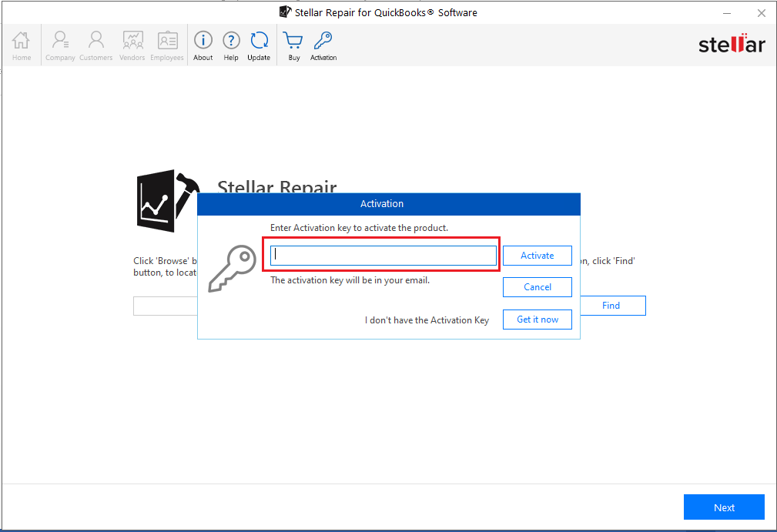Click 'Enter Activation key to activate the product.' text
The width and height of the screenshot is (777, 532).
pyautogui.click(x=359, y=228)
